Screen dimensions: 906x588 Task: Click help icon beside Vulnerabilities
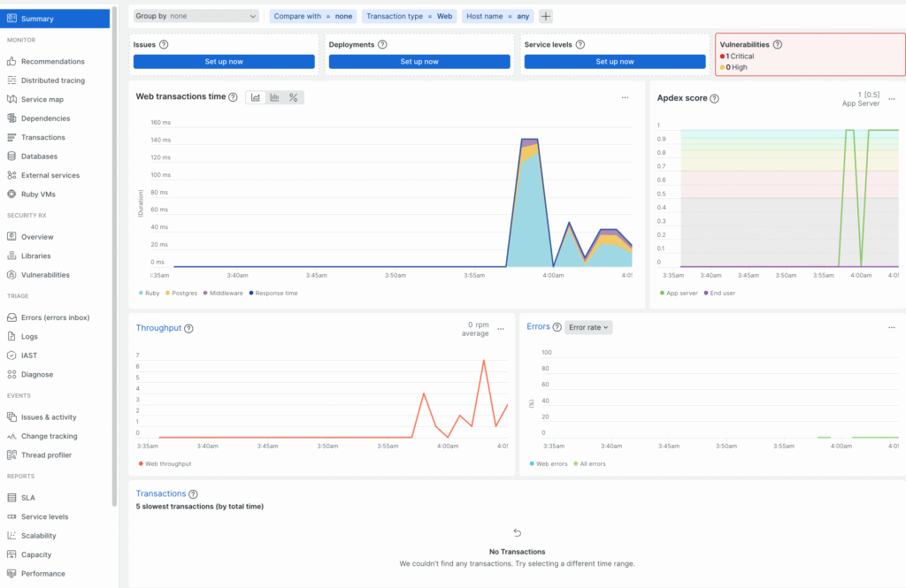[777, 44]
